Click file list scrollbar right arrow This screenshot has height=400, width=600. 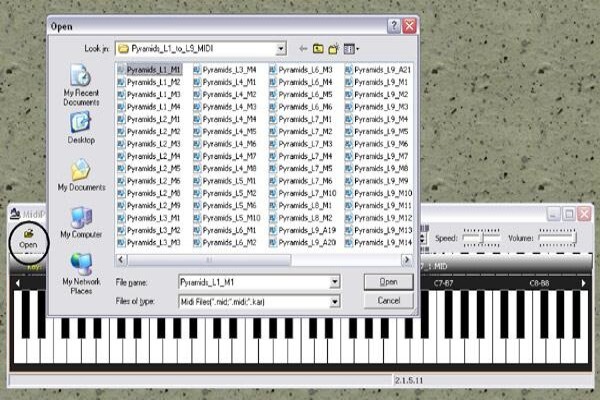406,260
